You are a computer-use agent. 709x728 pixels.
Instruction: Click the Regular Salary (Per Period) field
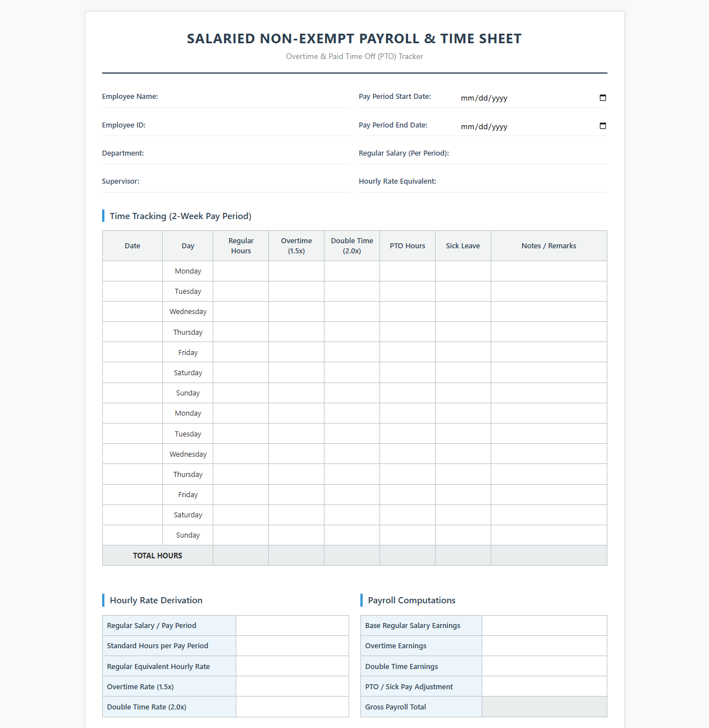coord(533,153)
